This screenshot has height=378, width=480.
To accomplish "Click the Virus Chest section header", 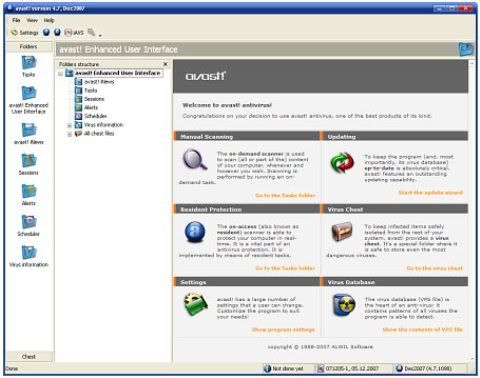I will click(394, 209).
